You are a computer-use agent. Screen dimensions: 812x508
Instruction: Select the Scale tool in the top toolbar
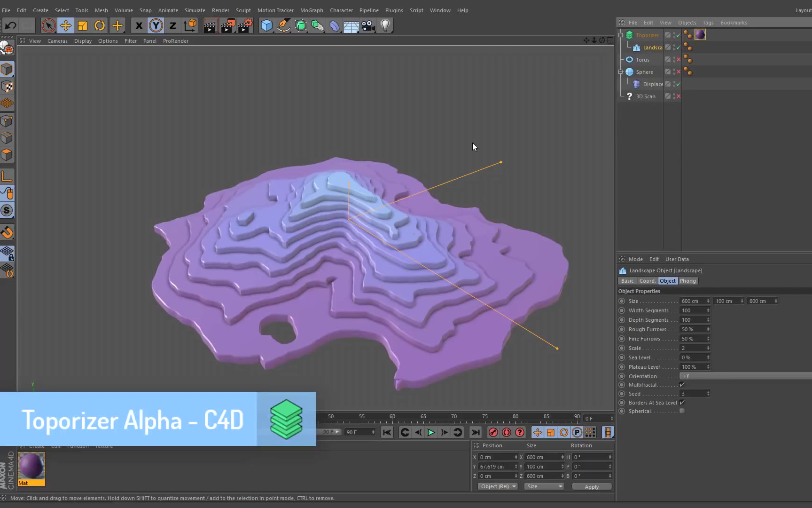(x=83, y=25)
